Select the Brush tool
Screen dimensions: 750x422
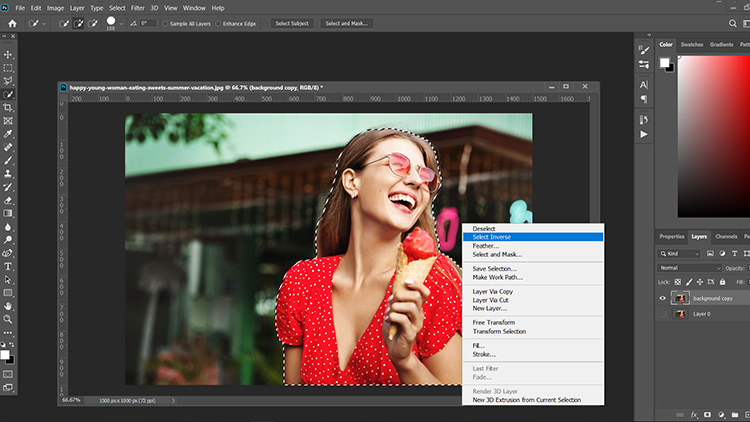click(8, 160)
